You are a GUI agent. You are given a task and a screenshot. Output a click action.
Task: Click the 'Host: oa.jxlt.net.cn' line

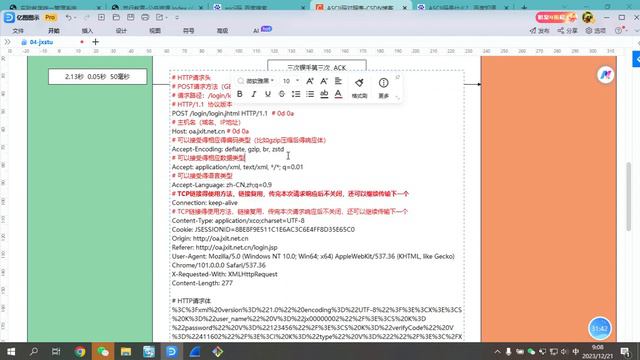[198, 131]
